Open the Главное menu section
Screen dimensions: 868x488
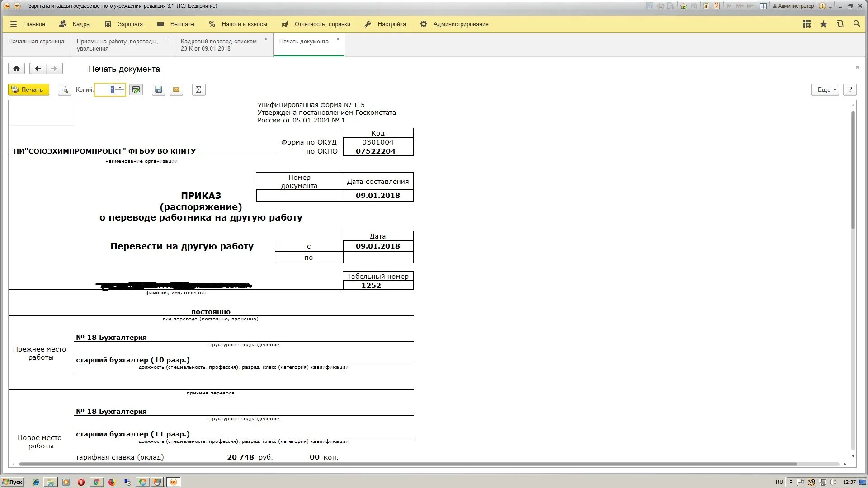point(28,24)
